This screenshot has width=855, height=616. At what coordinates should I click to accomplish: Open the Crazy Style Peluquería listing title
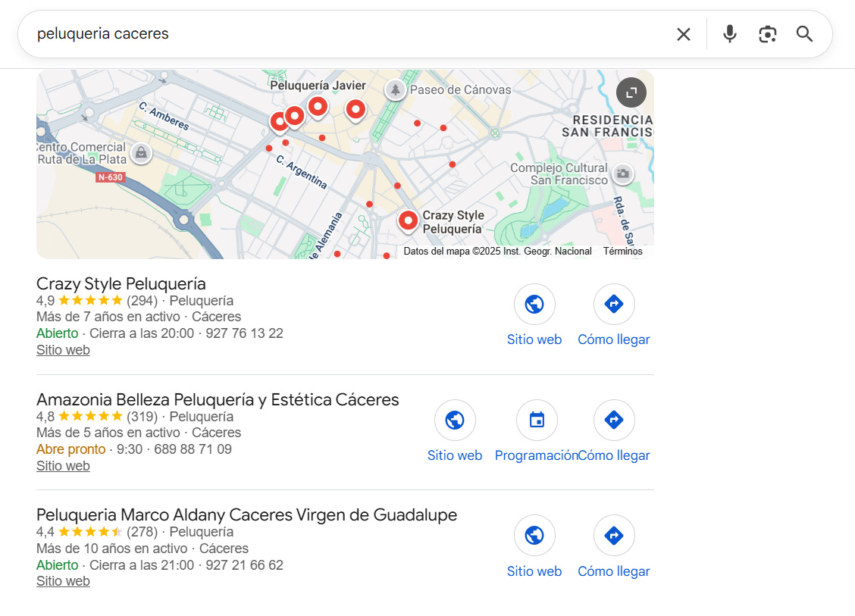tap(121, 283)
